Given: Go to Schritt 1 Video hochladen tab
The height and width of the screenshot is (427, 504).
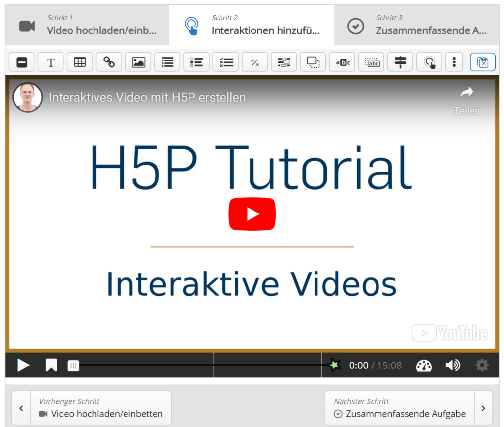Looking at the screenshot, I should point(88,26).
